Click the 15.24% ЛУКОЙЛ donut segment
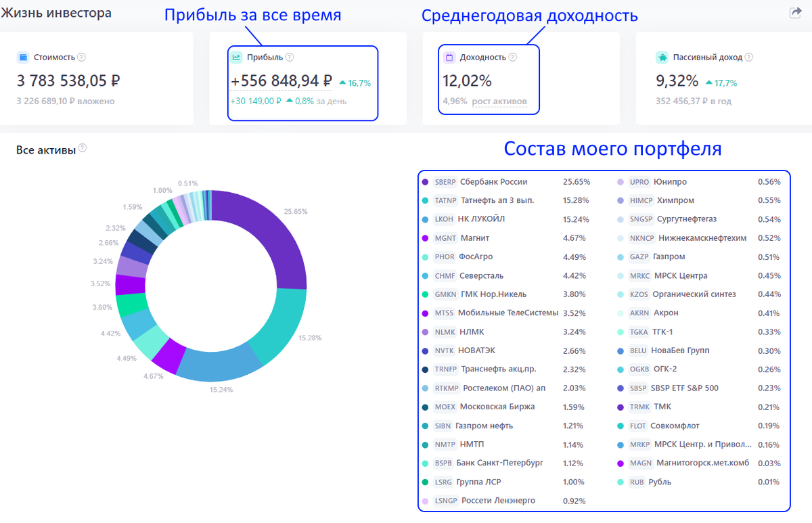 [220, 365]
